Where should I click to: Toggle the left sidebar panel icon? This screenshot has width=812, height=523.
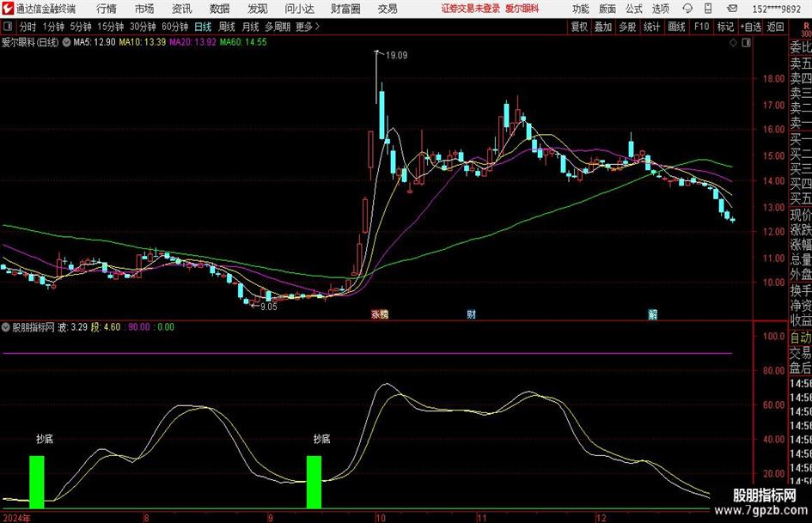pos(8,27)
